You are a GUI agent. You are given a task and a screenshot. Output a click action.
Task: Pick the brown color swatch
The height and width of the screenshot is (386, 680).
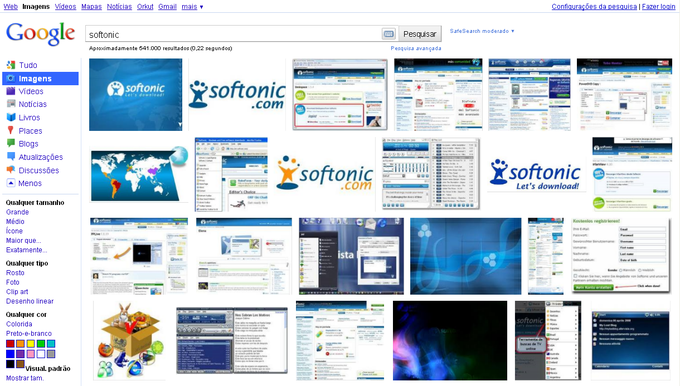pos(20,364)
